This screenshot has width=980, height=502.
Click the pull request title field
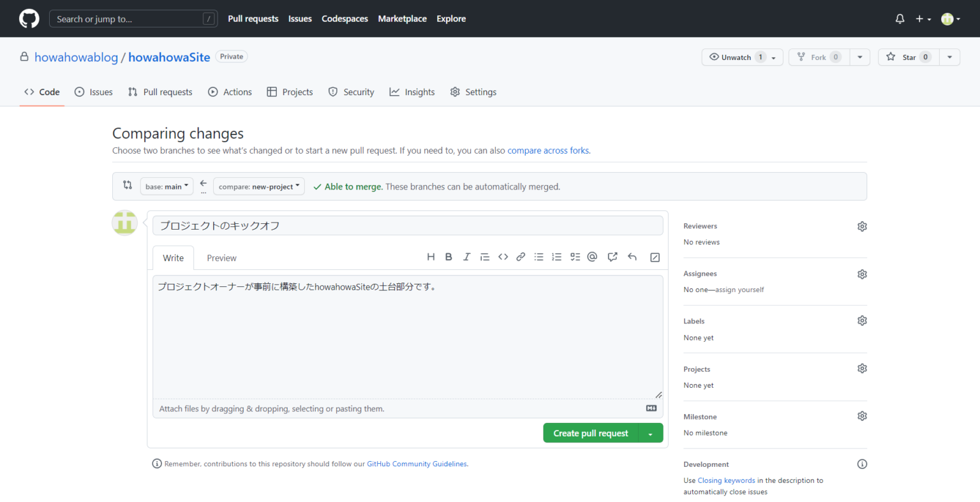tap(407, 226)
